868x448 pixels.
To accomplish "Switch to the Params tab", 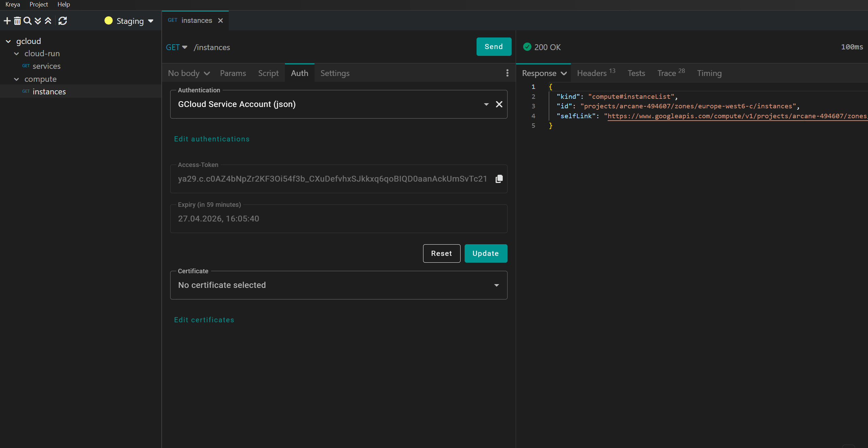I will tap(233, 73).
